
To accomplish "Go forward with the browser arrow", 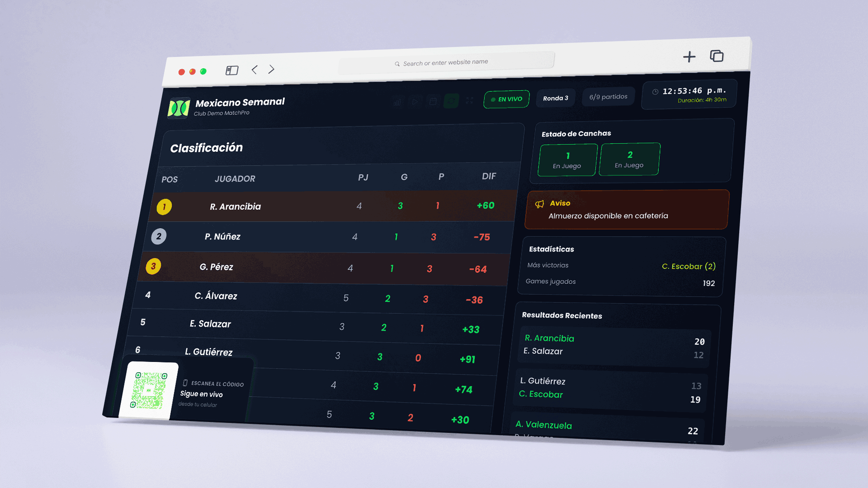I will [271, 69].
